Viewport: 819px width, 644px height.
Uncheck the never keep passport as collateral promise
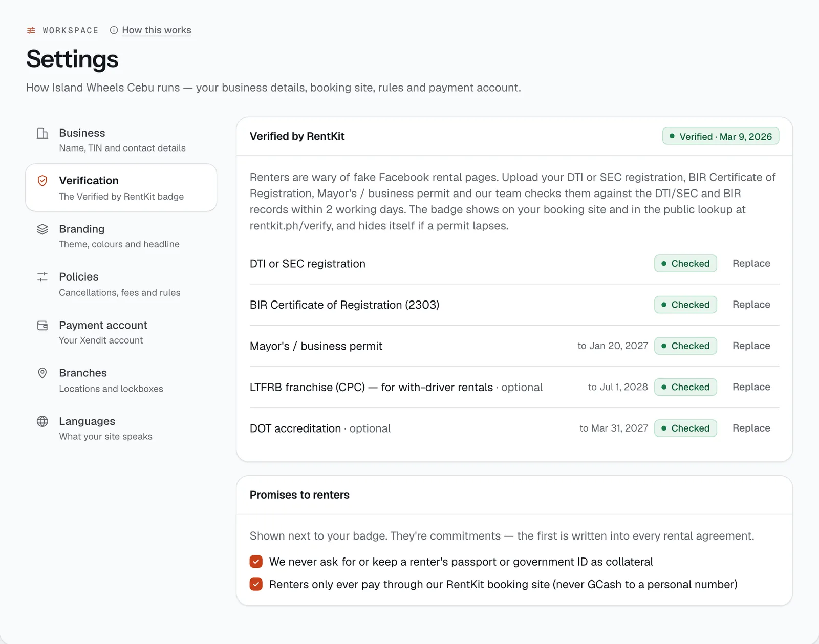(x=256, y=562)
